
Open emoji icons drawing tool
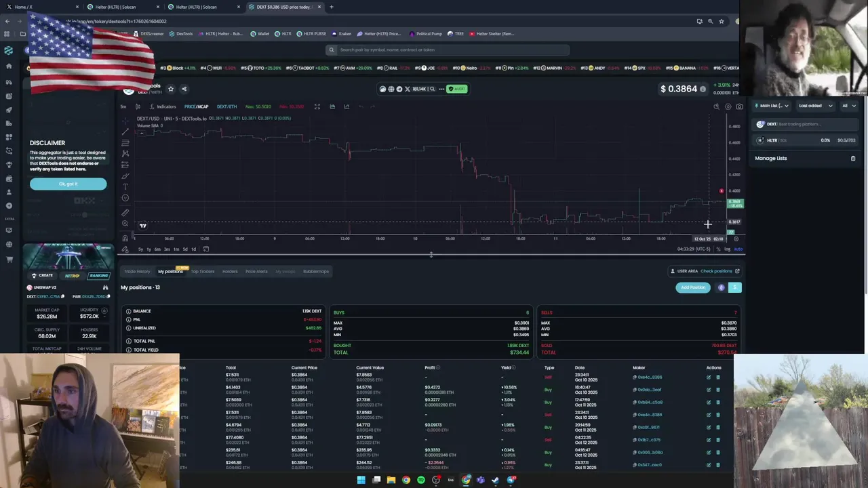click(125, 198)
